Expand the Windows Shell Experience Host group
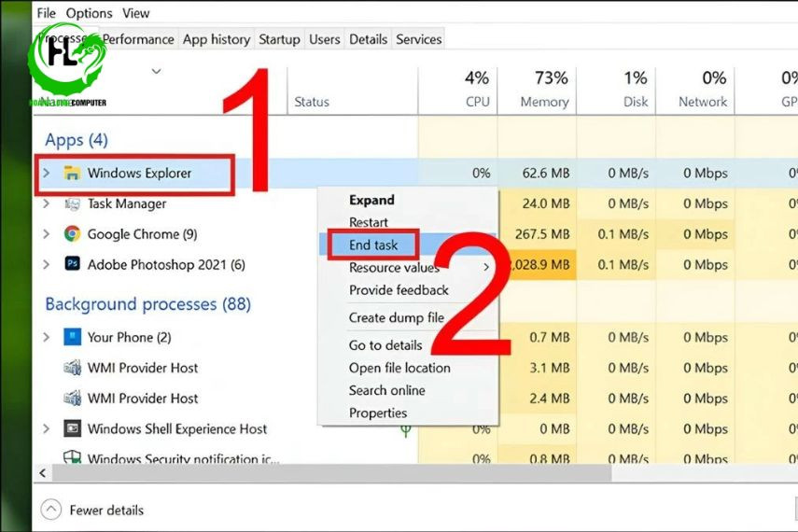Screen dimensions: 798x532 [47, 428]
